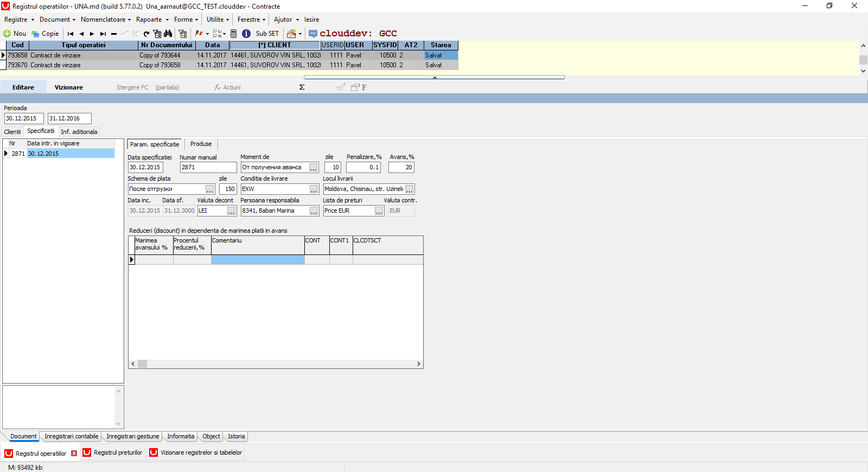Go to the next record
This screenshot has width=868, height=472.
pos(92,34)
